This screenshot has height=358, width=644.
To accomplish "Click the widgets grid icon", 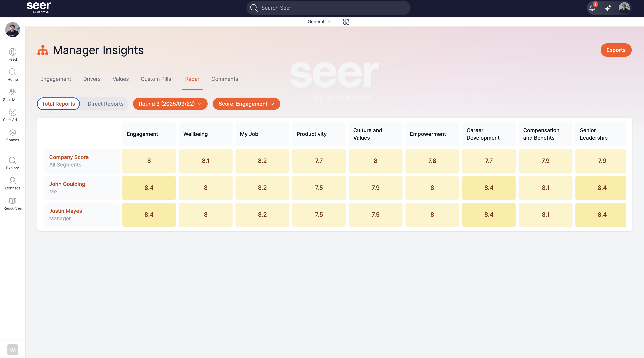I will (x=346, y=22).
